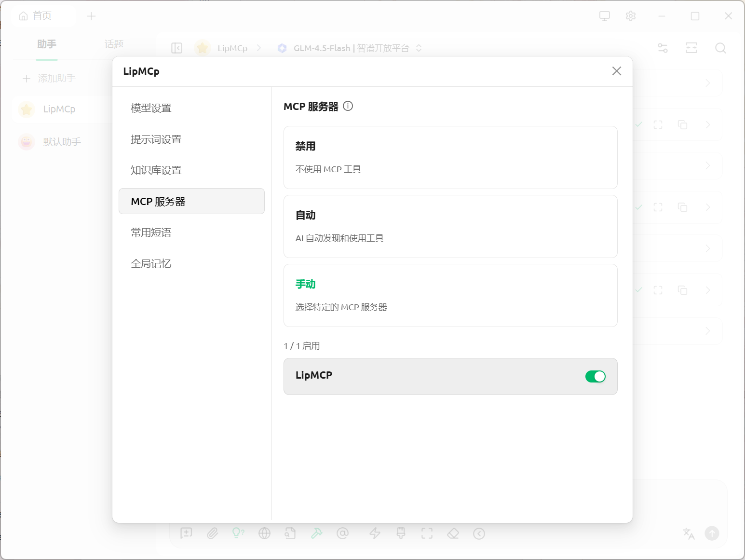The image size is (745, 560).
Task: Click the send arrow button
Action: pyautogui.click(x=712, y=533)
